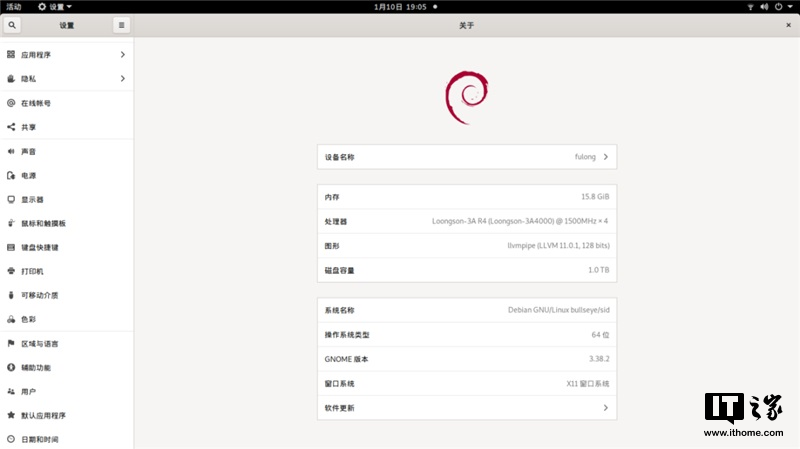Screen dimensions: 800x449
Task: Click the Sound speaker icon in sidebar
Action: [11, 151]
